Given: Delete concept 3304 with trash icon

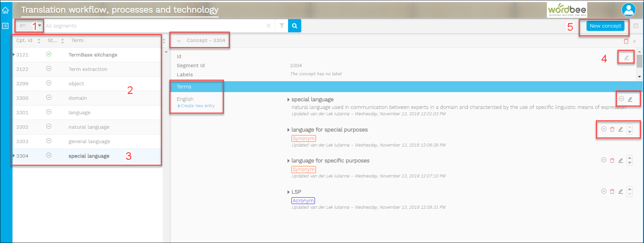Looking at the screenshot, I should tap(626, 41).
